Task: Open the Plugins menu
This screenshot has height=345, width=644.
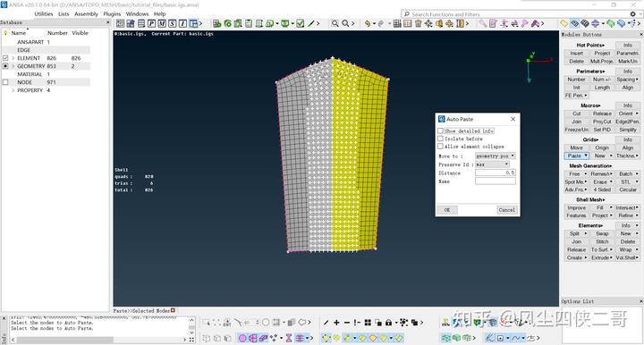Action: pyautogui.click(x=112, y=14)
